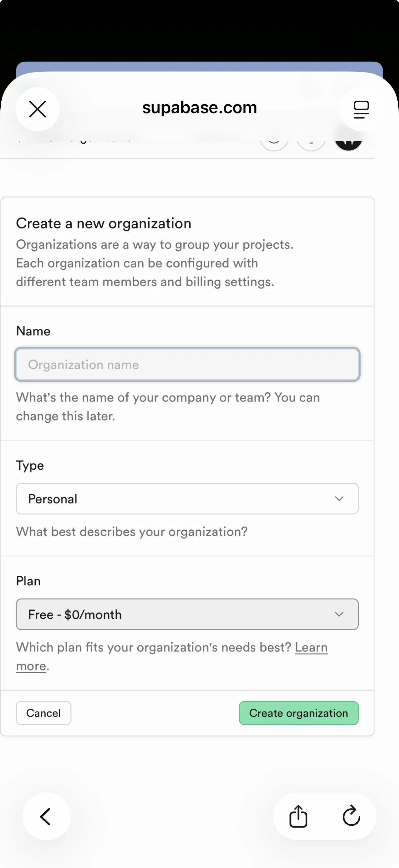The height and width of the screenshot is (868, 399).
Task: Open the Plan dropdown showing Free - $0/month
Action: pyautogui.click(x=187, y=614)
